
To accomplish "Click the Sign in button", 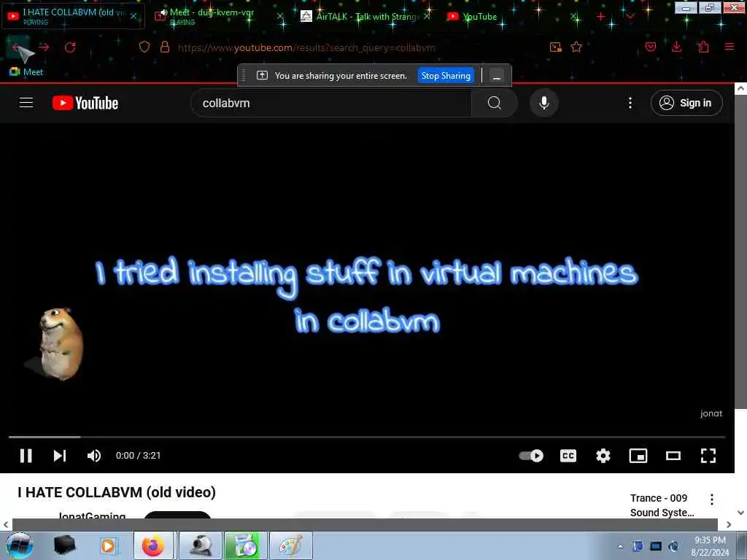I will [686, 103].
